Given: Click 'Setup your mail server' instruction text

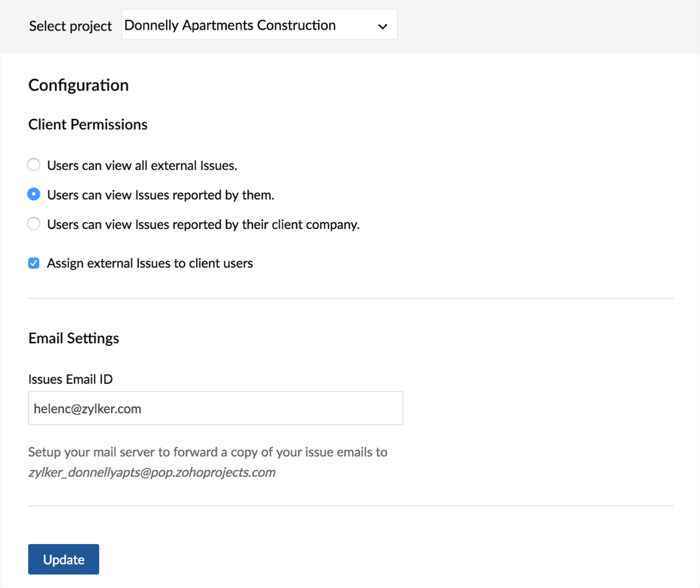Looking at the screenshot, I should (x=208, y=452).
